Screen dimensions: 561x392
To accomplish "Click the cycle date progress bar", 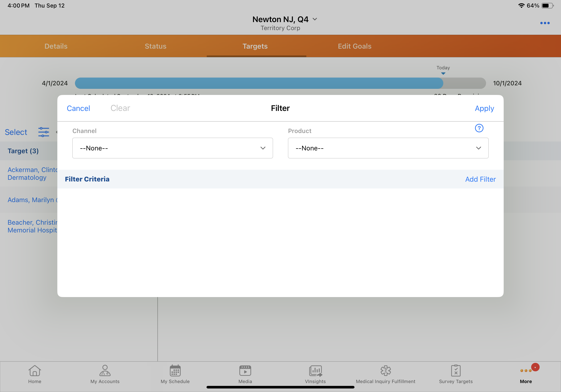I will (x=280, y=83).
